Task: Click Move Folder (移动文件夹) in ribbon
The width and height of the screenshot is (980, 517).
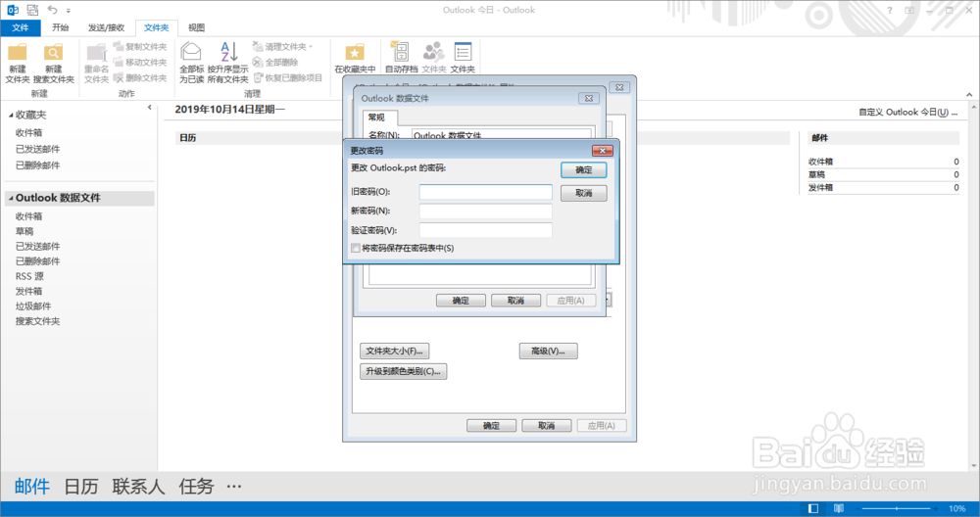Action: (x=140, y=63)
